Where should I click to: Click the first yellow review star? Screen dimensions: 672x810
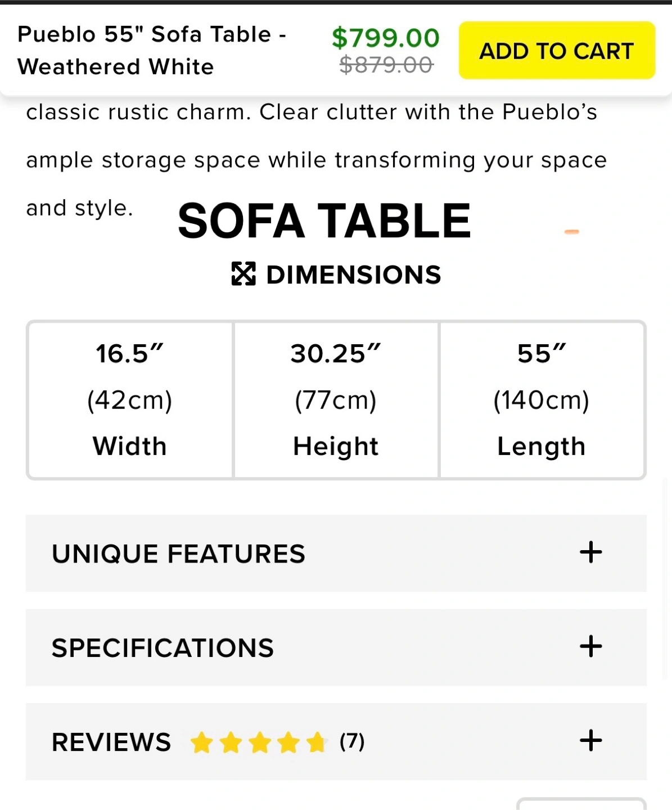tap(201, 742)
